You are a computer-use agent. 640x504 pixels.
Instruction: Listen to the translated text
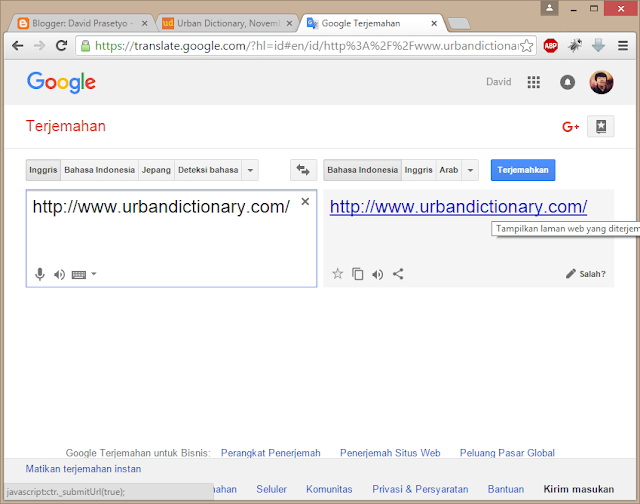point(378,275)
